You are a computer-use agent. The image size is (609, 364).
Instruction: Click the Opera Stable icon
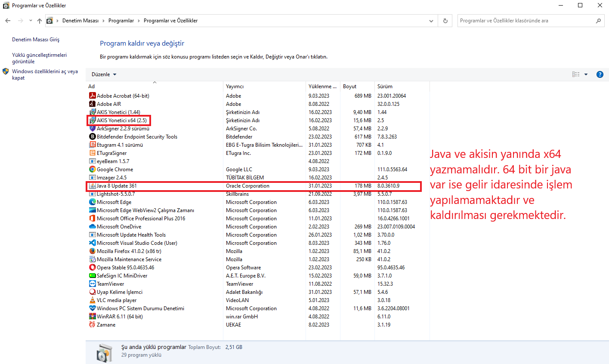click(x=92, y=267)
